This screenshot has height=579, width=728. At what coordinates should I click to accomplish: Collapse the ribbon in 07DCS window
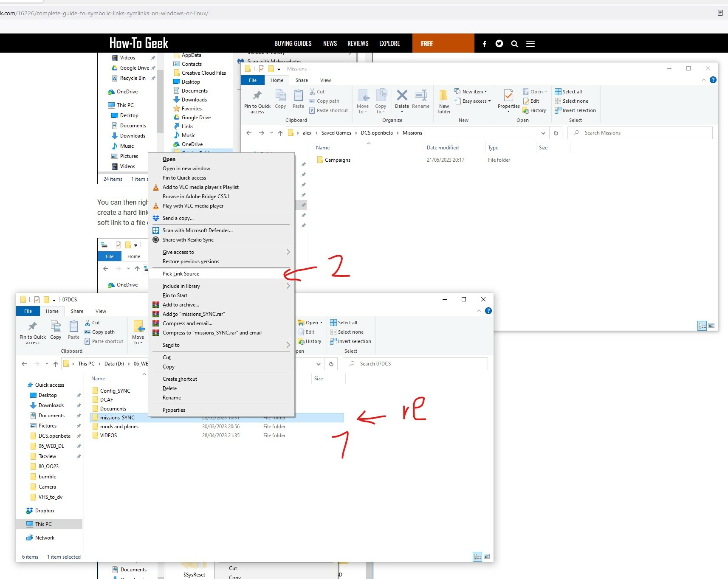[x=479, y=311]
